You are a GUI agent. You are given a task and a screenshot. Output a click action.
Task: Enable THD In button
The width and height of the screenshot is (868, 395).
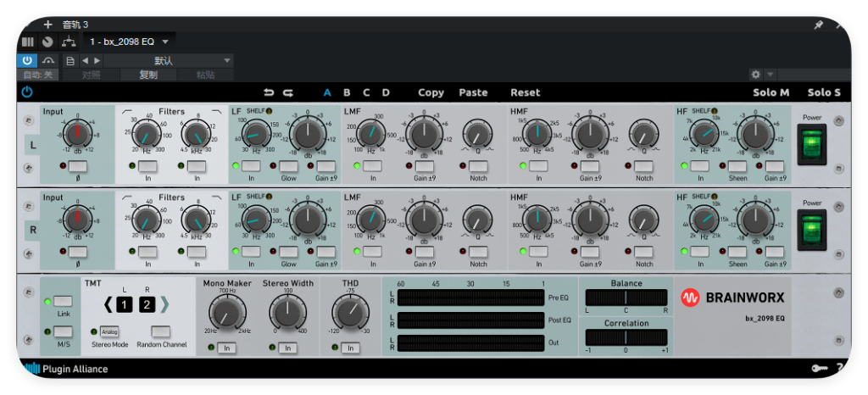tap(351, 348)
